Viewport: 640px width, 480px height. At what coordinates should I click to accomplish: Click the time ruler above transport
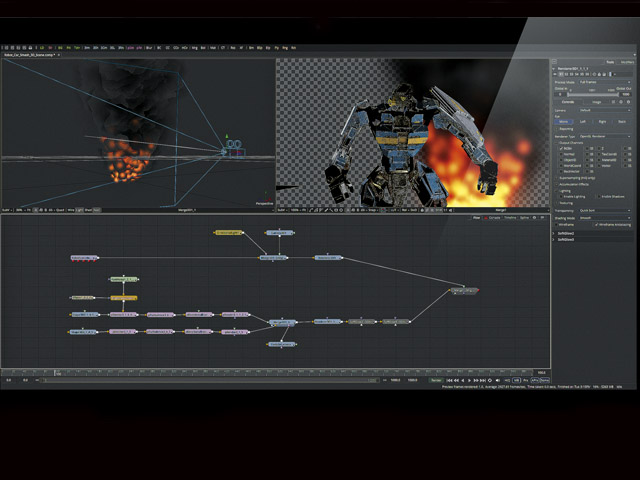click(x=267, y=372)
